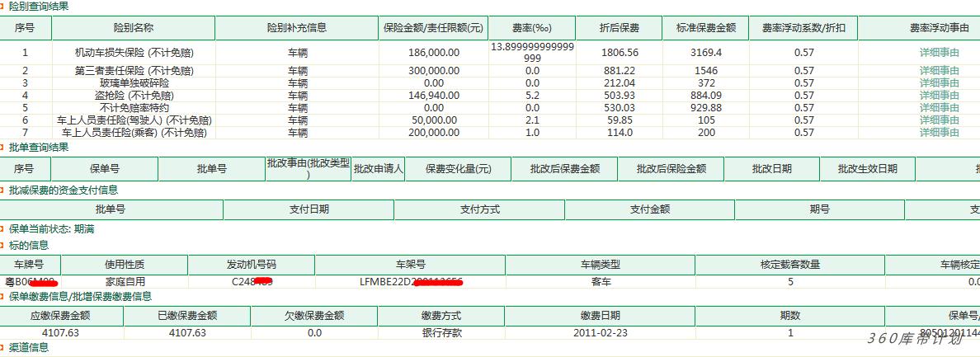Click the 应缴保费金额 column header
The image size is (980, 357).
(x=59, y=316)
